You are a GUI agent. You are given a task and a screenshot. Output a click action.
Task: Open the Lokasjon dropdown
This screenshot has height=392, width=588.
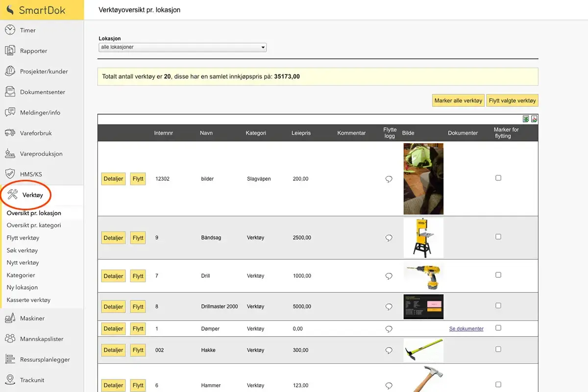tap(182, 48)
